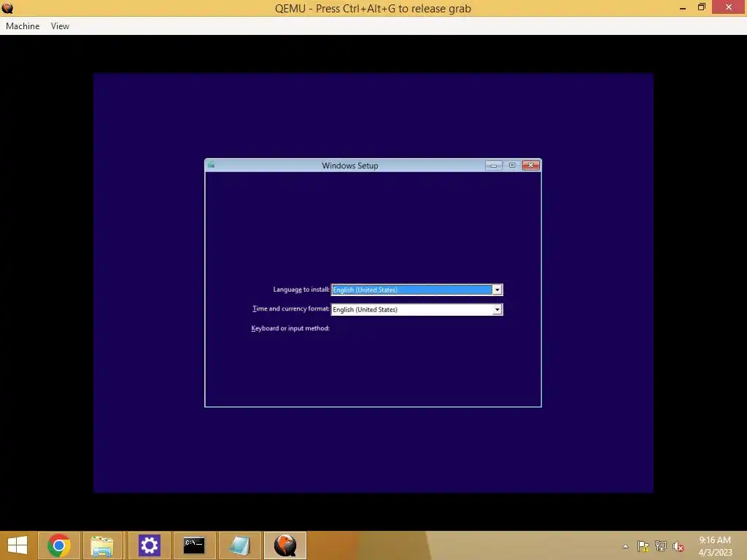Screen dimensions: 747x560
Task: Open the clock showing 9:16 AM
Action: click(715, 546)
